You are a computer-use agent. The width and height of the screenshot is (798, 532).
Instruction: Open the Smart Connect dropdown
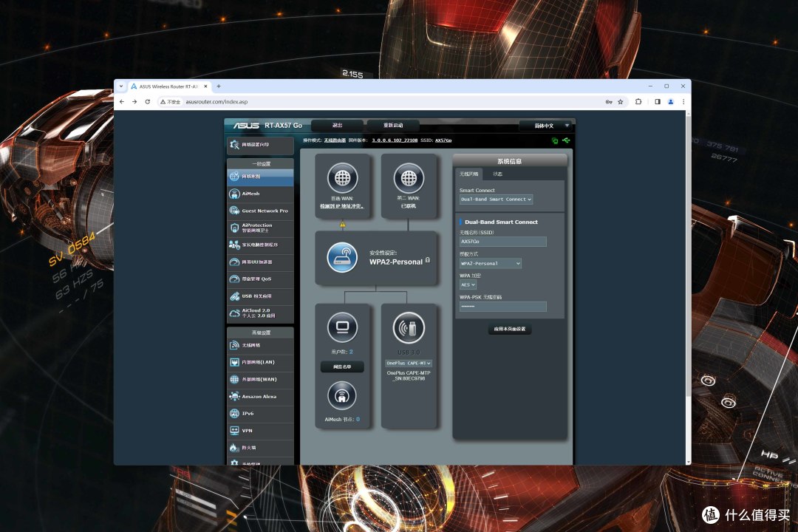[x=497, y=199]
